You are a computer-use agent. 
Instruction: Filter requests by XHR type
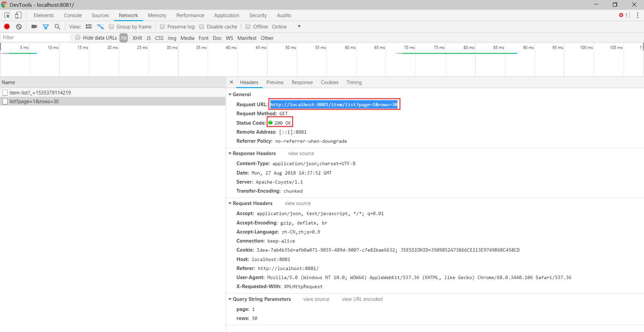(x=137, y=38)
